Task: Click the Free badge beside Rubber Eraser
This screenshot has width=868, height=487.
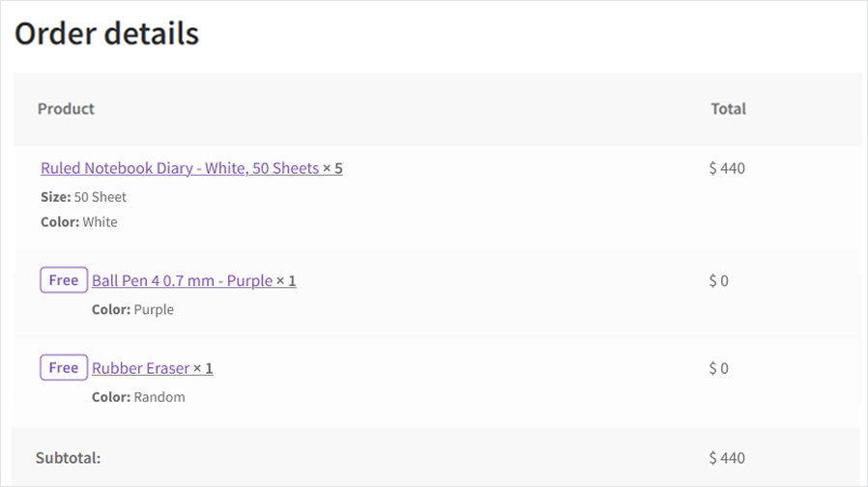Action: 64,367
